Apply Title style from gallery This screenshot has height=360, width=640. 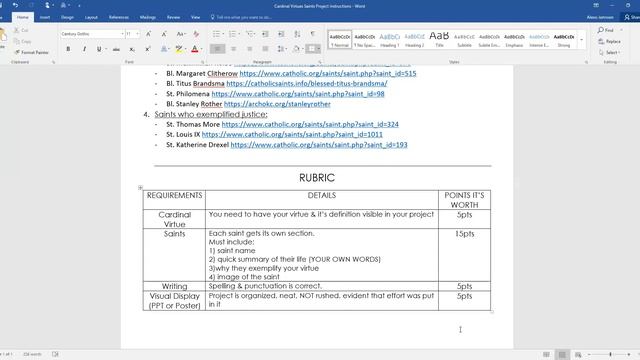click(439, 40)
